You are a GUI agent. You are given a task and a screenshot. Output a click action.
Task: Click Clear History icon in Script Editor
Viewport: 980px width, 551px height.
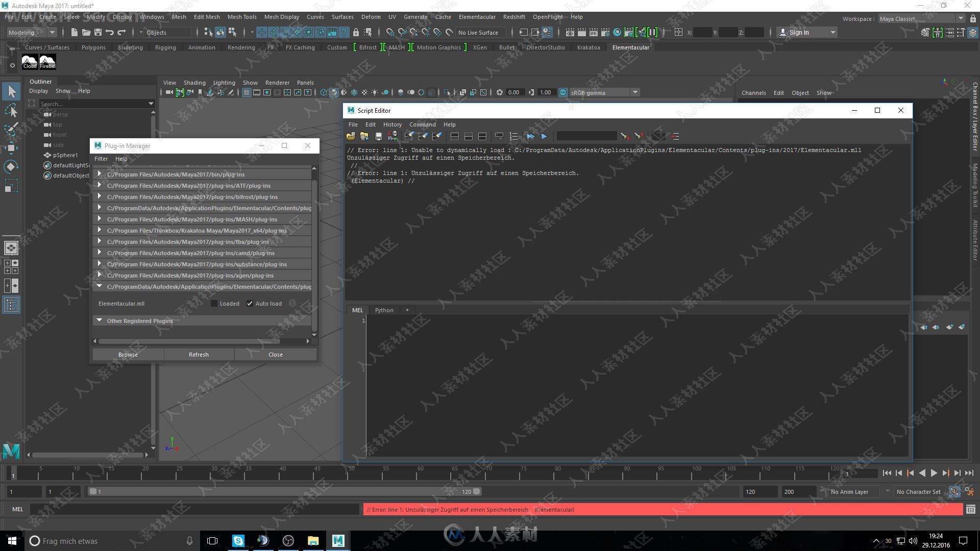click(x=409, y=136)
